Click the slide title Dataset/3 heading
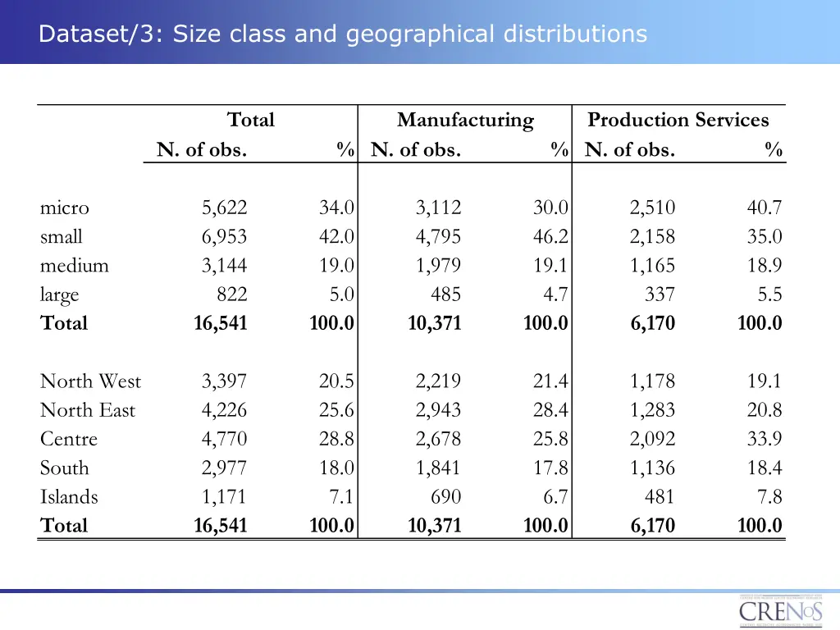The height and width of the screenshot is (630, 840). [x=345, y=34]
